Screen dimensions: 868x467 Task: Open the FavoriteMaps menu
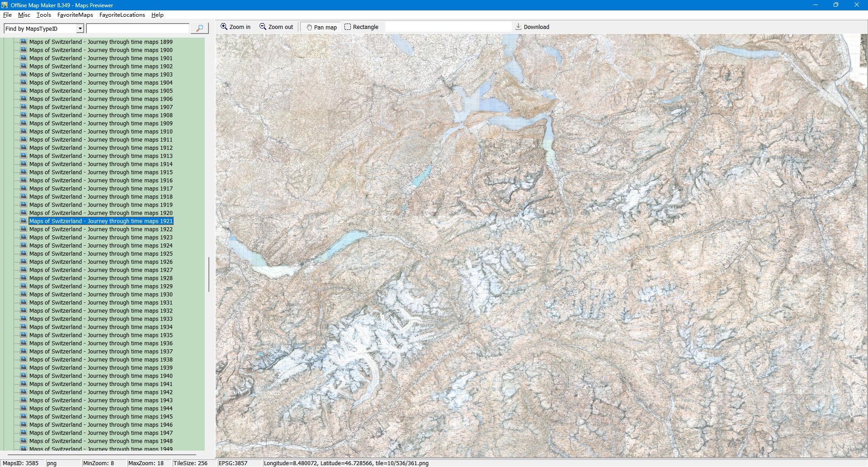pos(75,15)
